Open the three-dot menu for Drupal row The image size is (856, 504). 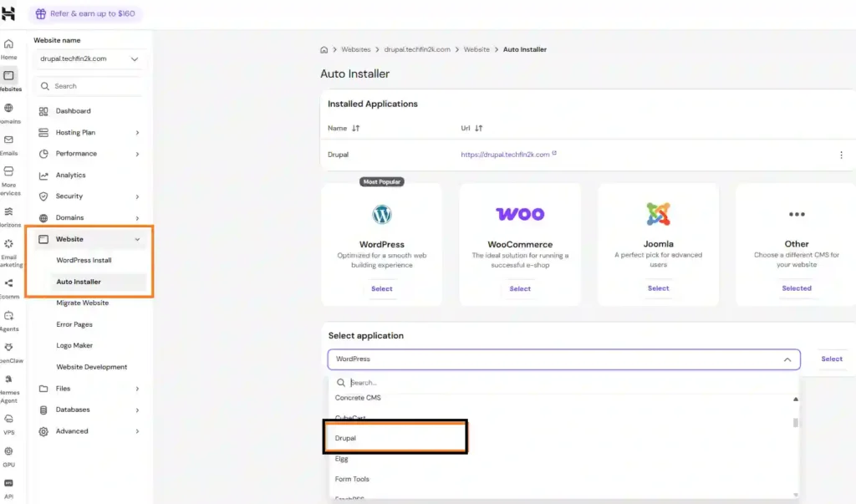click(841, 155)
